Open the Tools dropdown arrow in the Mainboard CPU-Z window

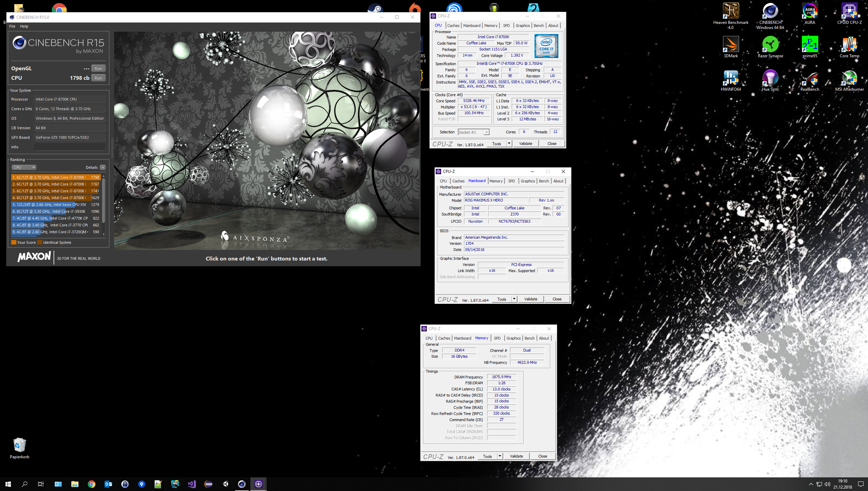point(514,299)
